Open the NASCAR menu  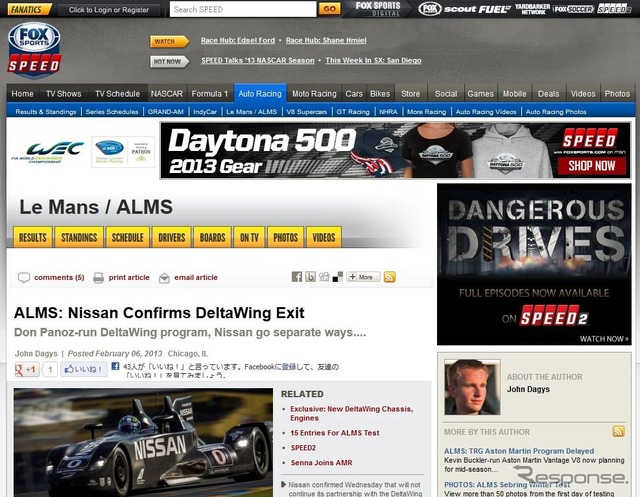pos(167,93)
